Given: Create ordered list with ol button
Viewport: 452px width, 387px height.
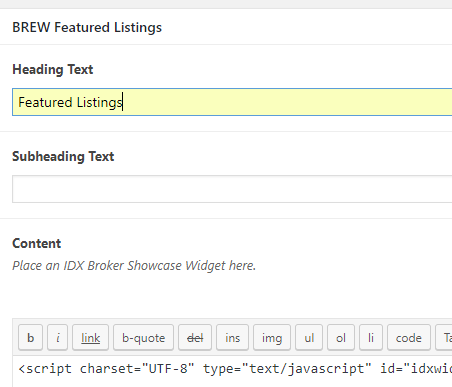Looking at the screenshot, I should [341, 337].
